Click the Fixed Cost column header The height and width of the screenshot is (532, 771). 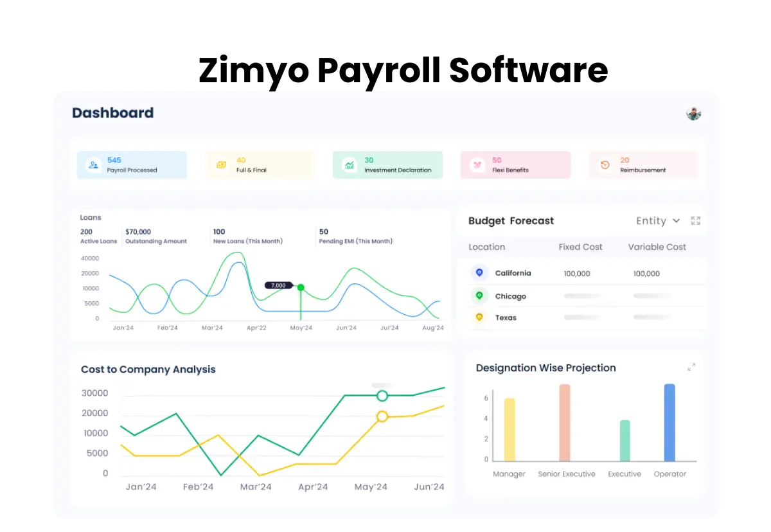(581, 247)
